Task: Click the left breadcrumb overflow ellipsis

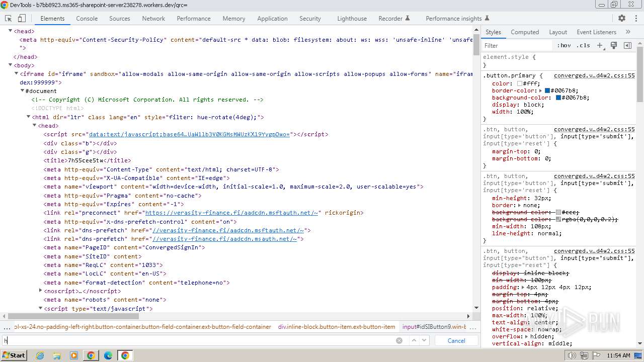Action: (7, 327)
